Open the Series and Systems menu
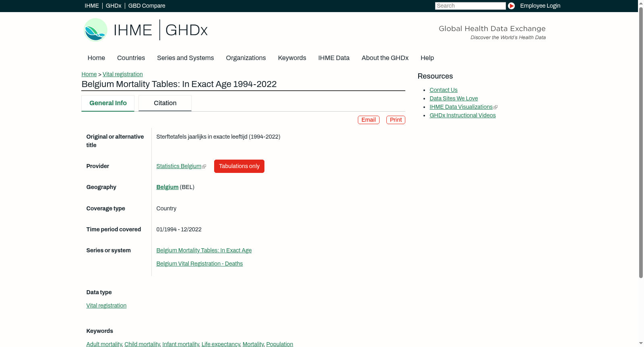The image size is (644, 347). pos(186,58)
